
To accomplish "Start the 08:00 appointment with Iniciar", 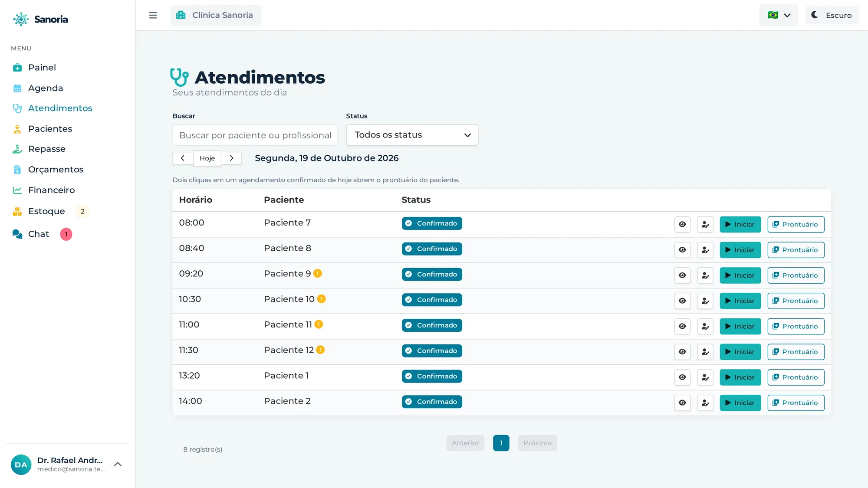I will tap(740, 224).
